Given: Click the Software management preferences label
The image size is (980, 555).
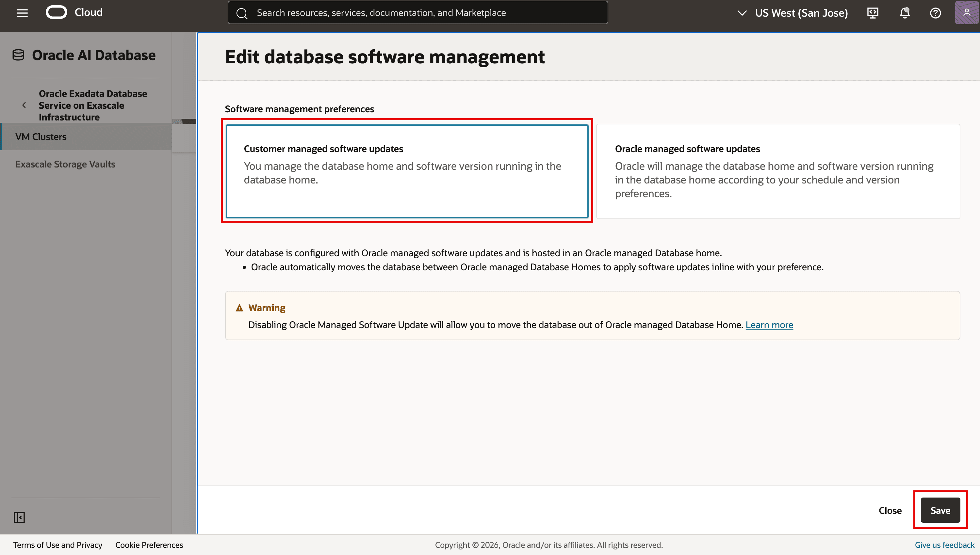Looking at the screenshot, I should (x=299, y=109).
